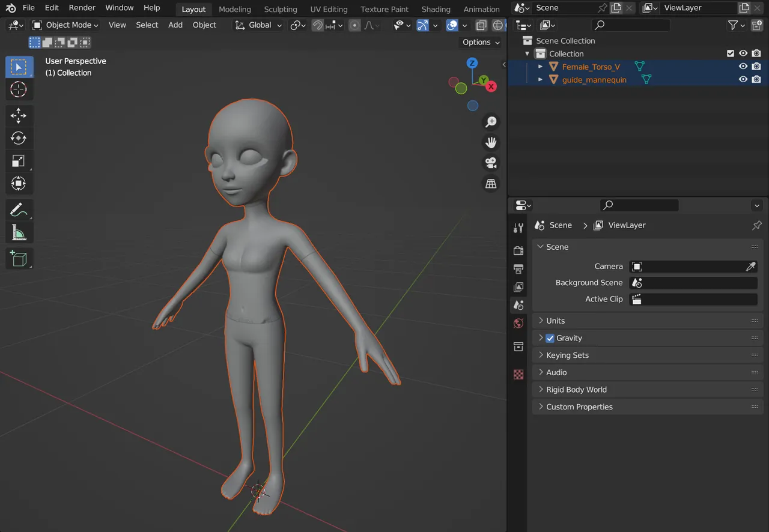
Task: Uncheck the Gravity checkbox
Action: pyautogui.click(x=549, y=338)
